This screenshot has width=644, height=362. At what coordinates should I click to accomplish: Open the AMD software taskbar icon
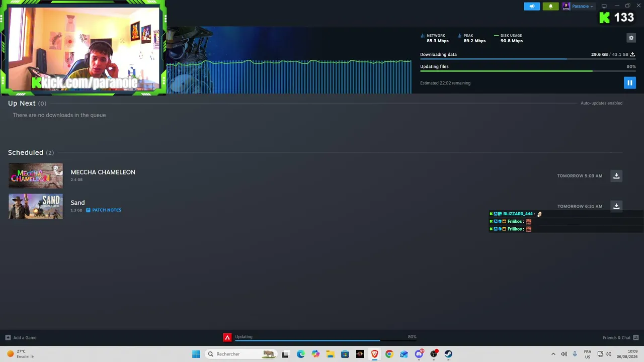(x=360, y=354)
